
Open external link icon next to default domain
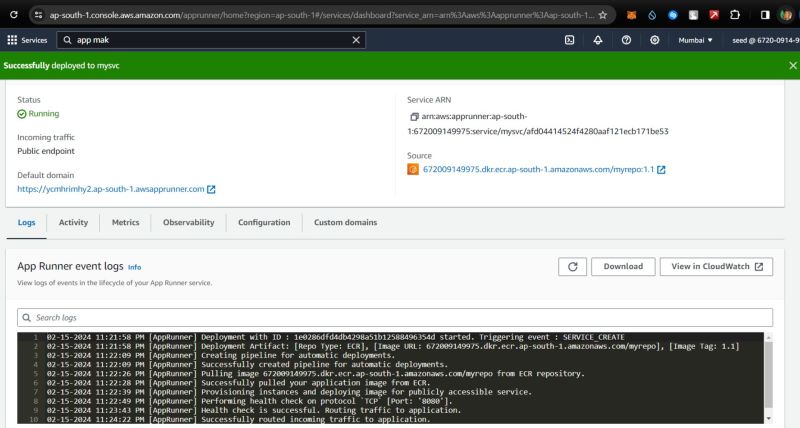(211, 189)
